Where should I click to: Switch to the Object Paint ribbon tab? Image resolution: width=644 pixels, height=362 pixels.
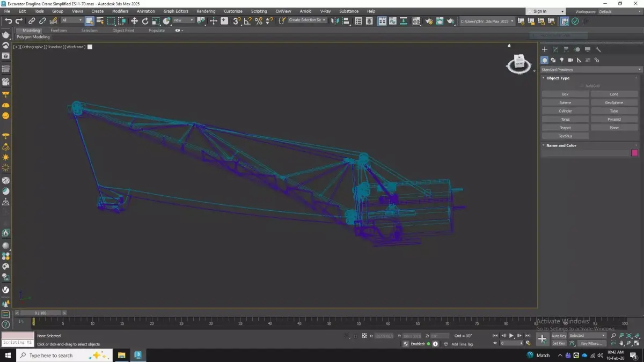coord(123,31)
